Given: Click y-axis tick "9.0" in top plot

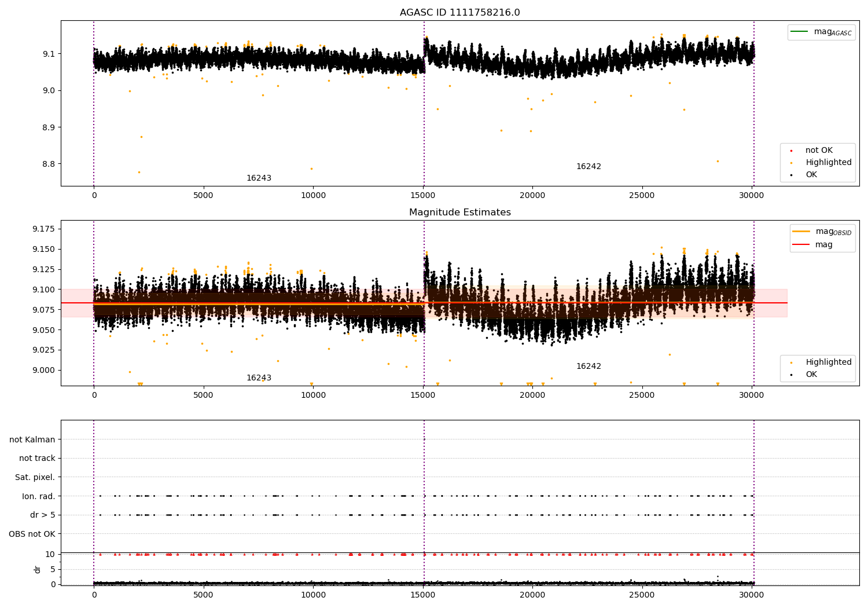Looking at the screenshot, I should (50, 90).
